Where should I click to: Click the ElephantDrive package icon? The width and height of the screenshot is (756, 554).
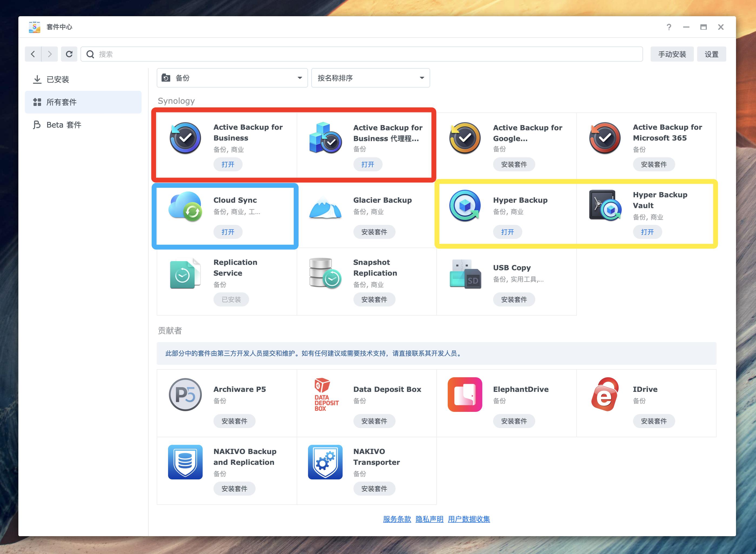pos(465,394)
